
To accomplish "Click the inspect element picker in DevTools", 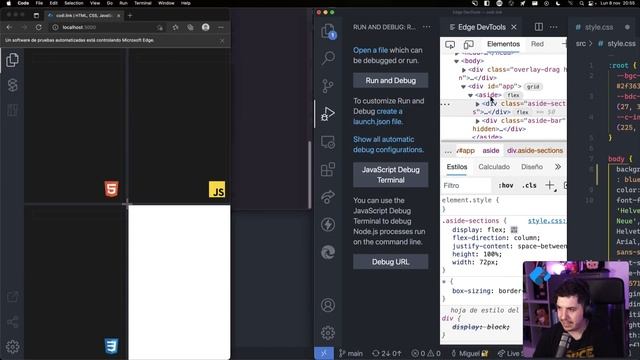I will click(x=450, y=44).
